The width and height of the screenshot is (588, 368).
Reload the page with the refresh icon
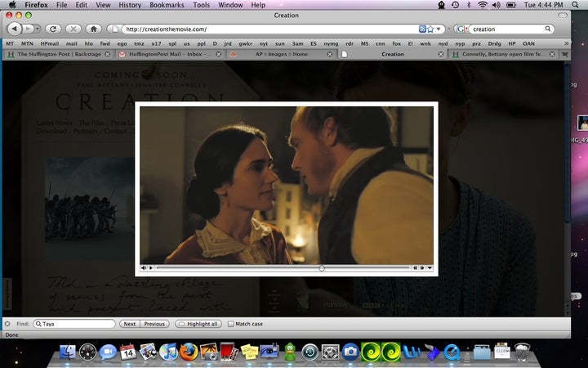click(x=53, y=29)
